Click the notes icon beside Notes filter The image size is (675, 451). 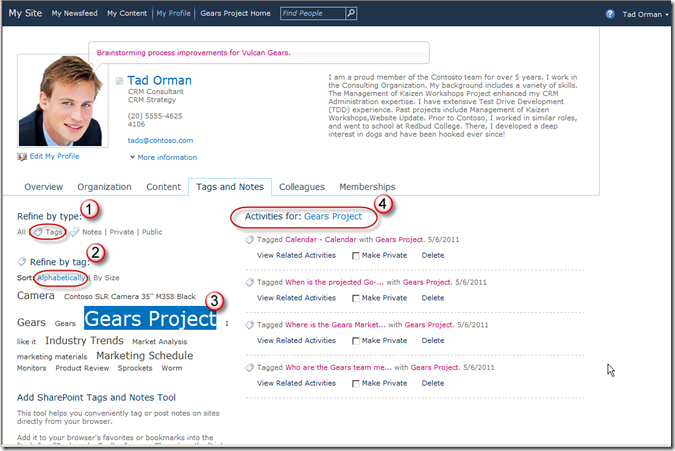[x=75, y=232]
